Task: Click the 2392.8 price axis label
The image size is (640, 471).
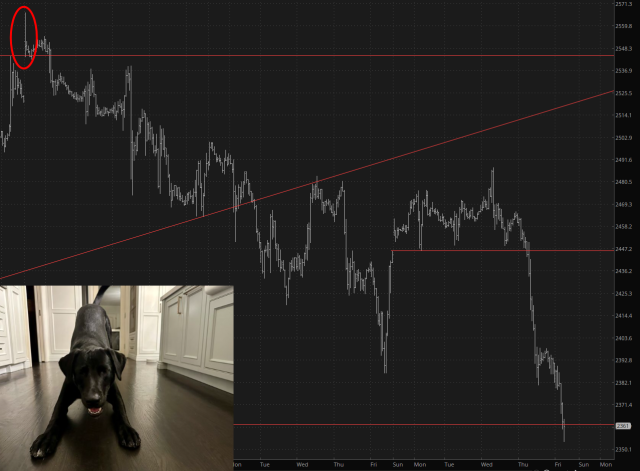Action: tap(624, 360)
